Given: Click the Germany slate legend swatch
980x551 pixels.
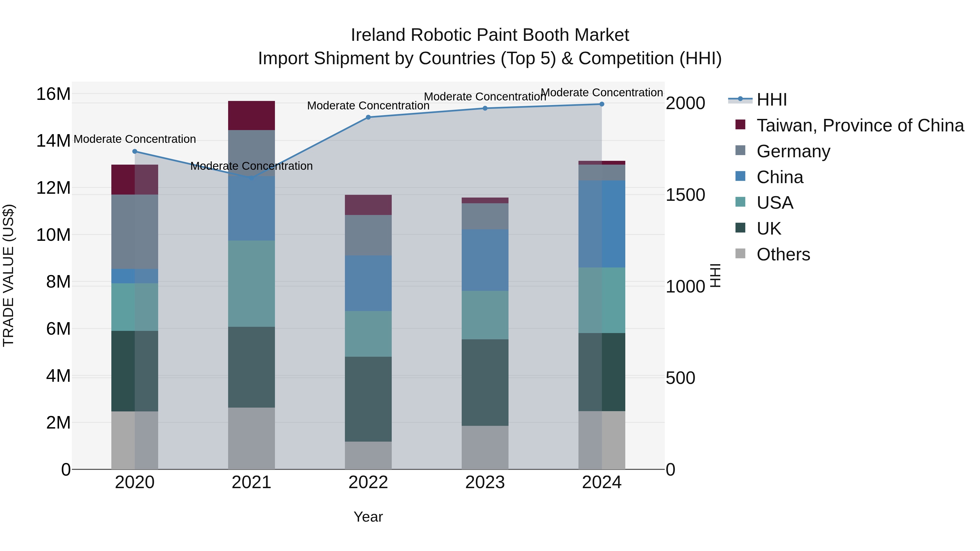Looking at the screenshot, I should pyautogui.click(x=740, y=150).
